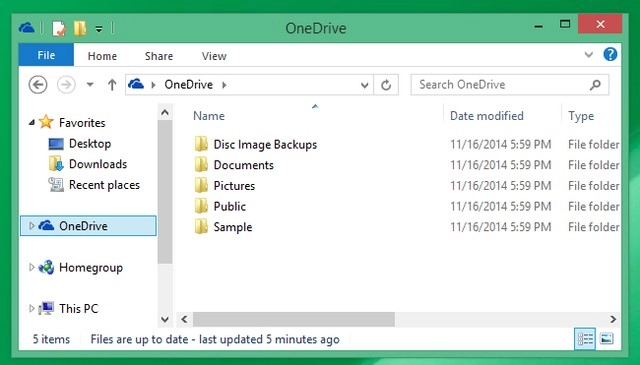Image resolution: width=640 pixels, height=365 pixels.
Task: Open Downloads in the Favorites list
Action: coord(98,164)
